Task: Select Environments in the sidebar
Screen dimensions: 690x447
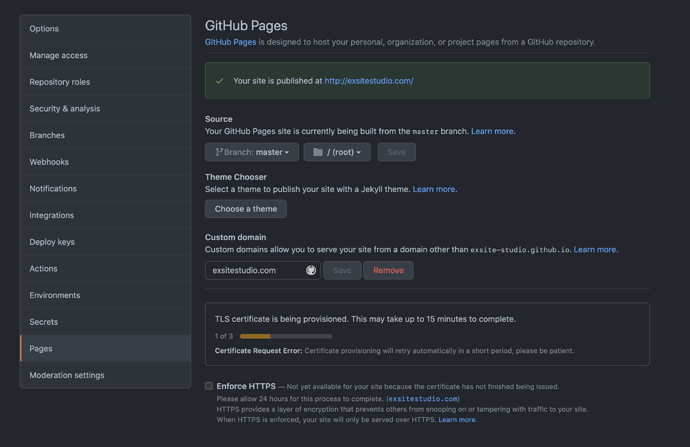Action: coord(105,295)
